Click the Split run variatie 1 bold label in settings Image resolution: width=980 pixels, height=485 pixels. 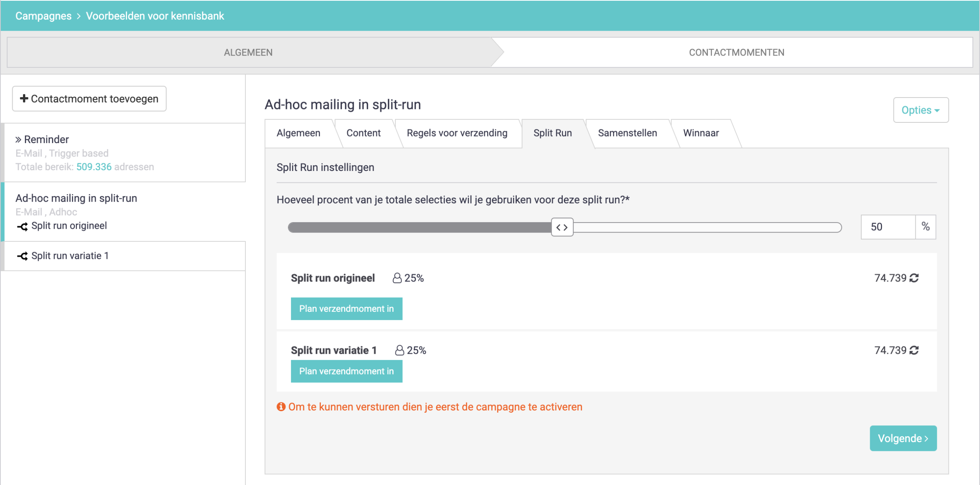point(334,350)
